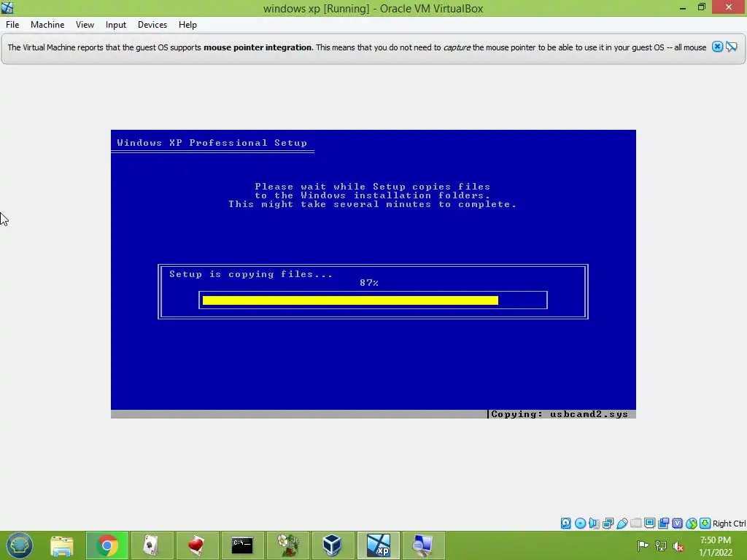Dismiss the mouse pointer integration notification
The height and width of the screenshot is (560, 747).
point(718,47)
